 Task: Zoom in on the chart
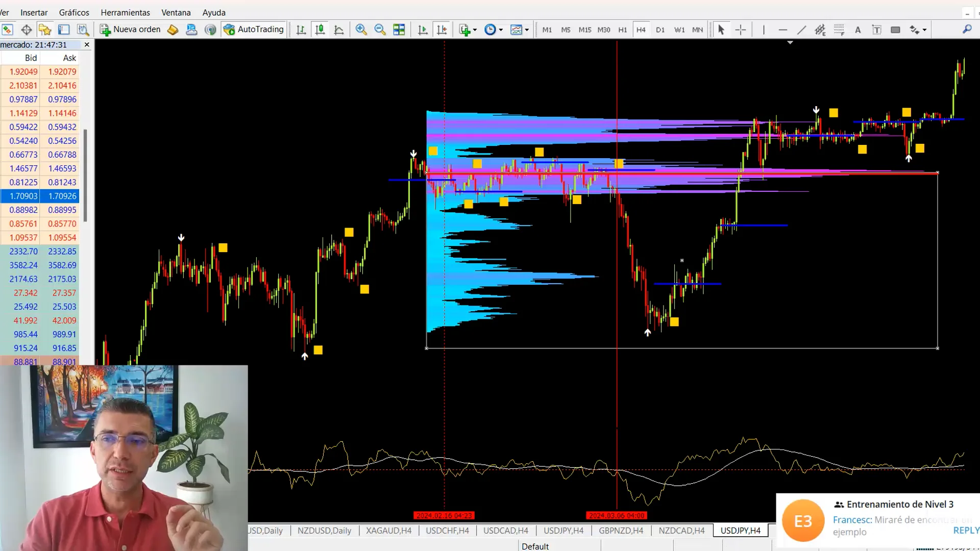[x=361, y=30]
